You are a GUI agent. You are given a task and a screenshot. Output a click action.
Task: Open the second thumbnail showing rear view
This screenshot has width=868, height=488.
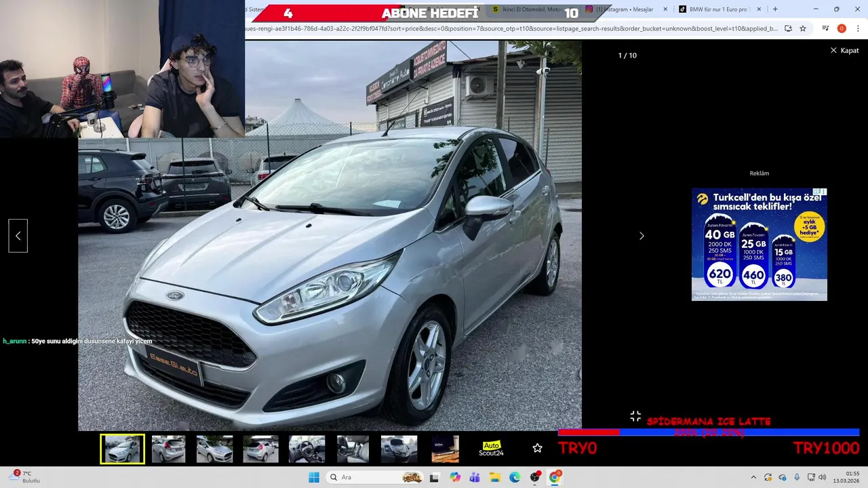168,449
